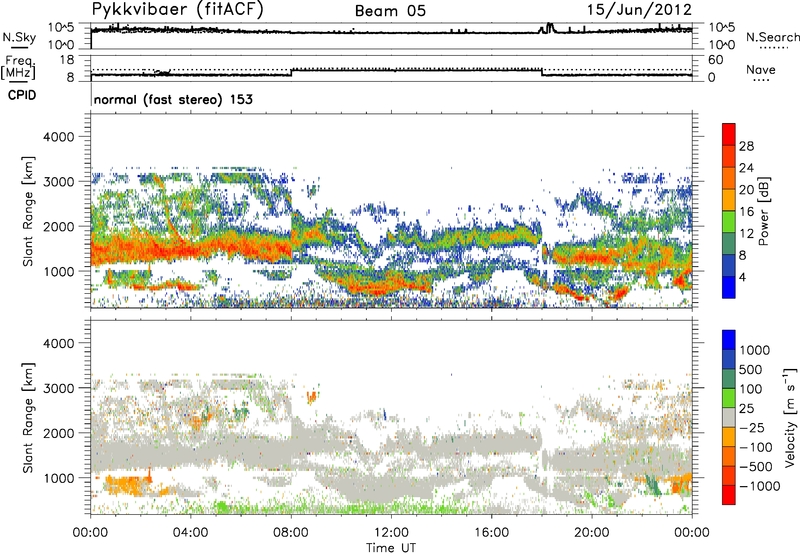Click the '60' Nave axis tick
The width and height of the screenshot is (800, 554).
715,60
